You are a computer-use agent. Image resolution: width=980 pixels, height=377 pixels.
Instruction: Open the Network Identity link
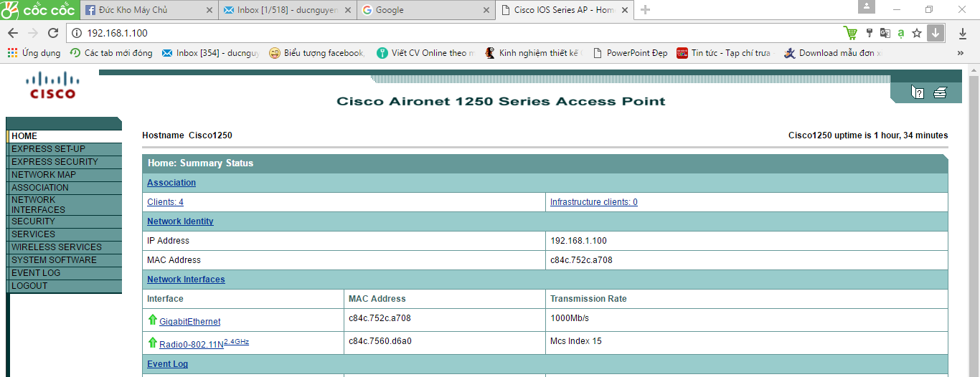tap(180, 221)
